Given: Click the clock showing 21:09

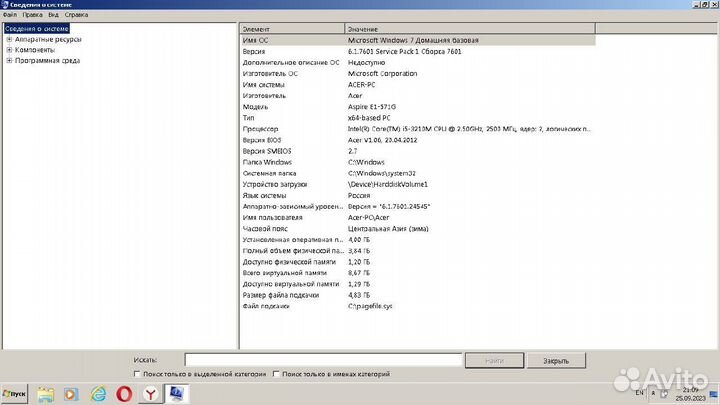Looking at the screenshot, I should [690, 394].
